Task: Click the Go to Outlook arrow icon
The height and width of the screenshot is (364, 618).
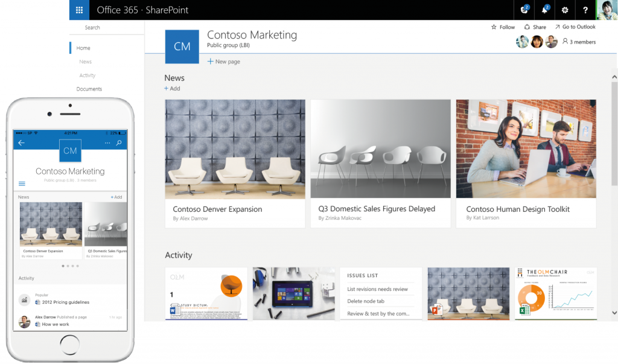Action: [x=557, y=27]
